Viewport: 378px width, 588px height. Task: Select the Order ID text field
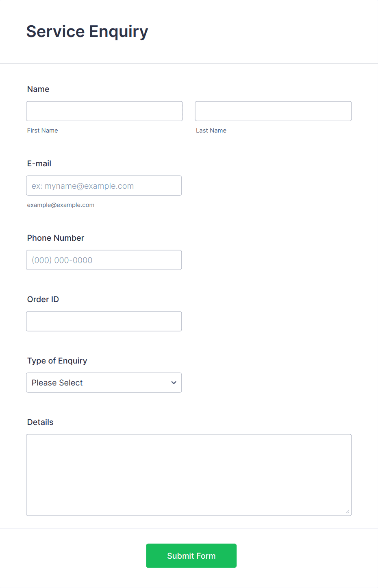(x=104, y=321)
